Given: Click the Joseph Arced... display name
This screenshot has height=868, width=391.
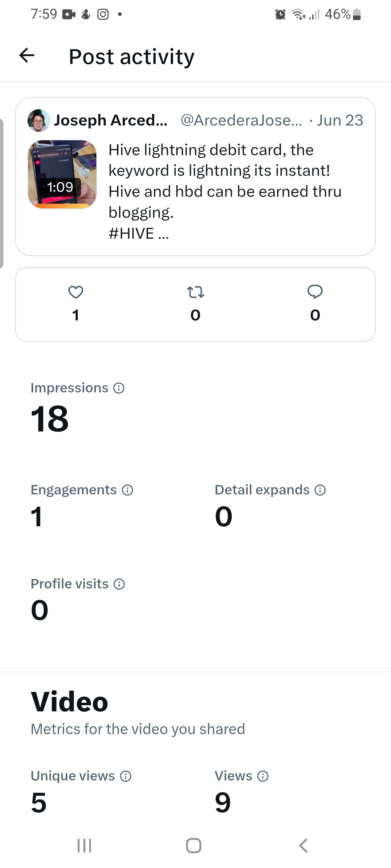Looking at the screenshot, I should click(111, 120).
